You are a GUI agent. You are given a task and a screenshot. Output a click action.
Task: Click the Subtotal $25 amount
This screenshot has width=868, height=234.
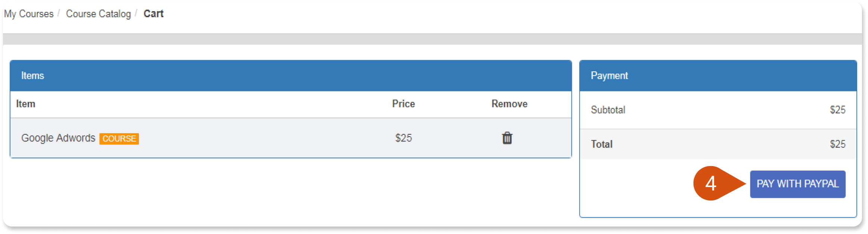[837, 110]
